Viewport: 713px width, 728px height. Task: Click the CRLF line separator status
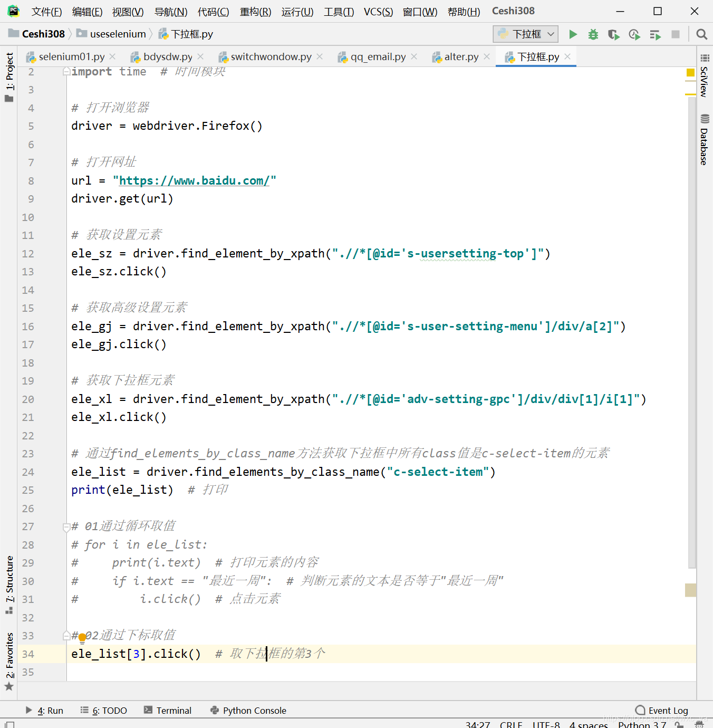(x=511, y=725)
